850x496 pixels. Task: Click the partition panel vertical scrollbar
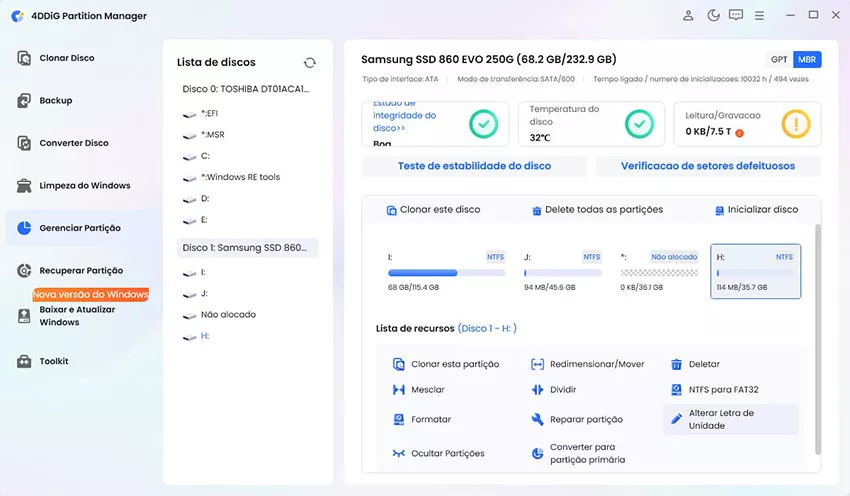point(817,339)
